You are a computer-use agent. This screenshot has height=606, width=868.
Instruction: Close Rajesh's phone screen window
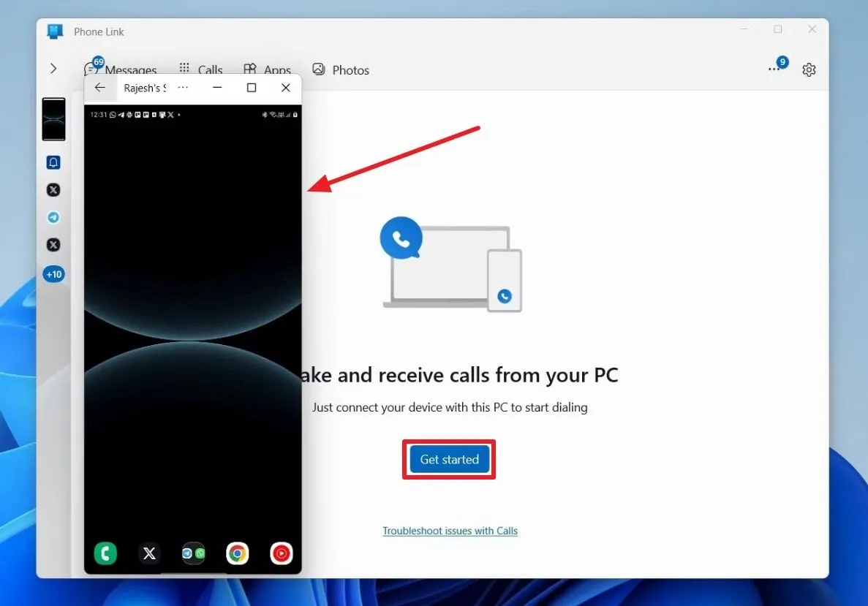286,88
